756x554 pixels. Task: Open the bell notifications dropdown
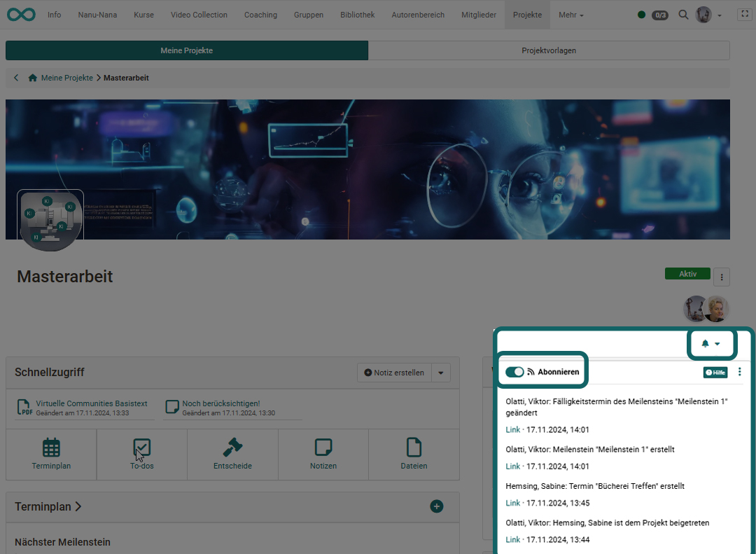[x=710, y=343]
